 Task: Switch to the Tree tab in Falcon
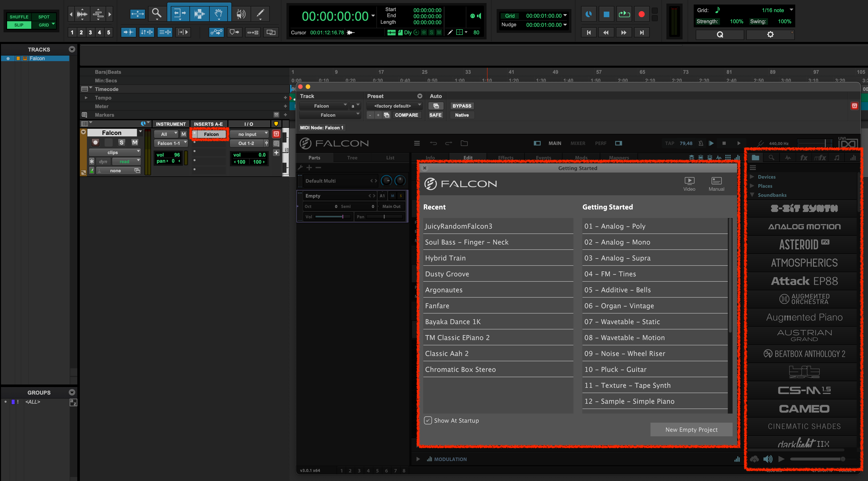pyautogui.click(x=352, y=157)
